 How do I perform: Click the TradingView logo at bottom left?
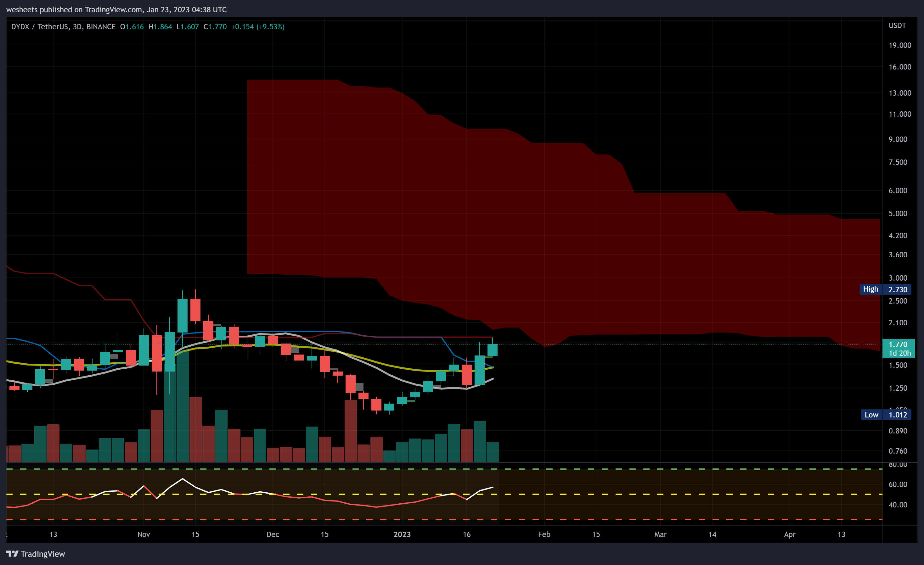click(36, 554)
